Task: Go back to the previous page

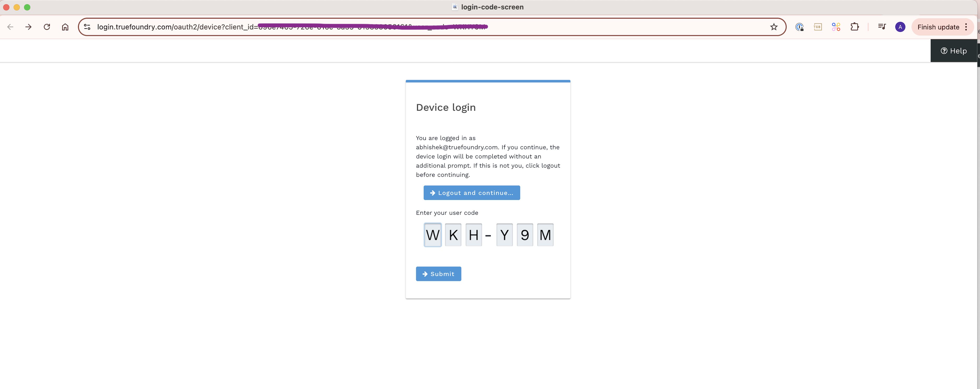Action: click(10, 27)
